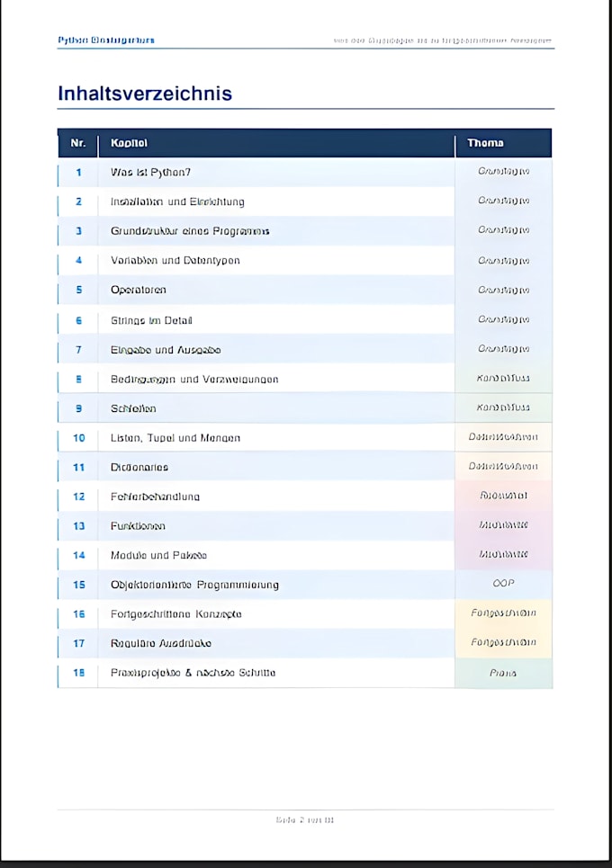This screenshot has height=868, width=612.
Task: Select chapter 'Reguläre Ausdrücke'
Action: 160,643
